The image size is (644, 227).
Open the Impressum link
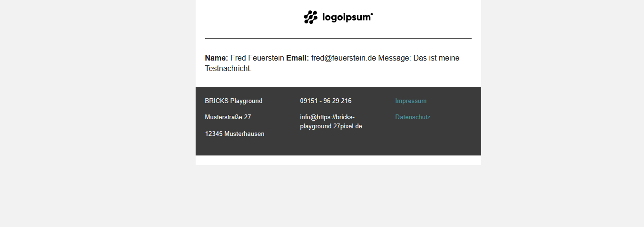(x=411, y=101)
